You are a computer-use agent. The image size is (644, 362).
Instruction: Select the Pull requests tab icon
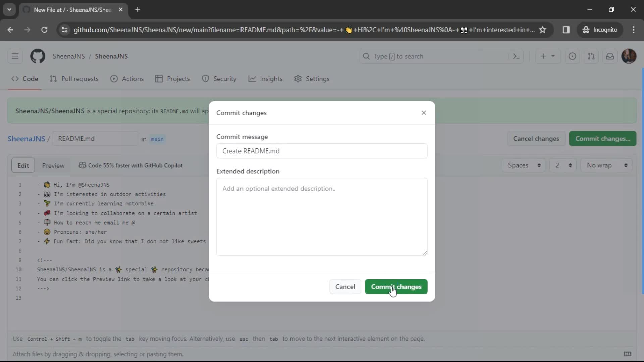(x=53, y=79)
